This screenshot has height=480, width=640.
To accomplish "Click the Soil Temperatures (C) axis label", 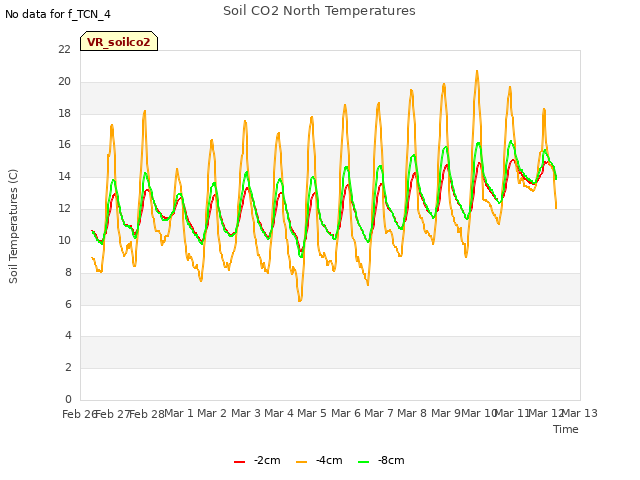I will [13, 226].
